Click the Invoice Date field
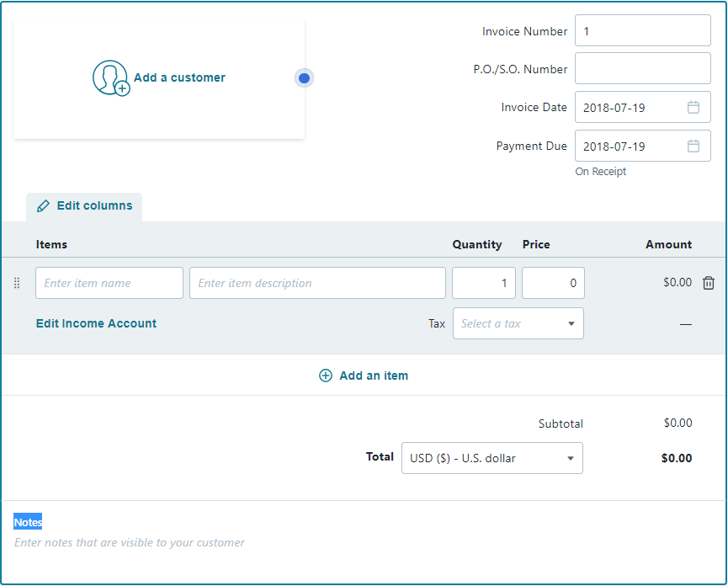 [642, 107]
